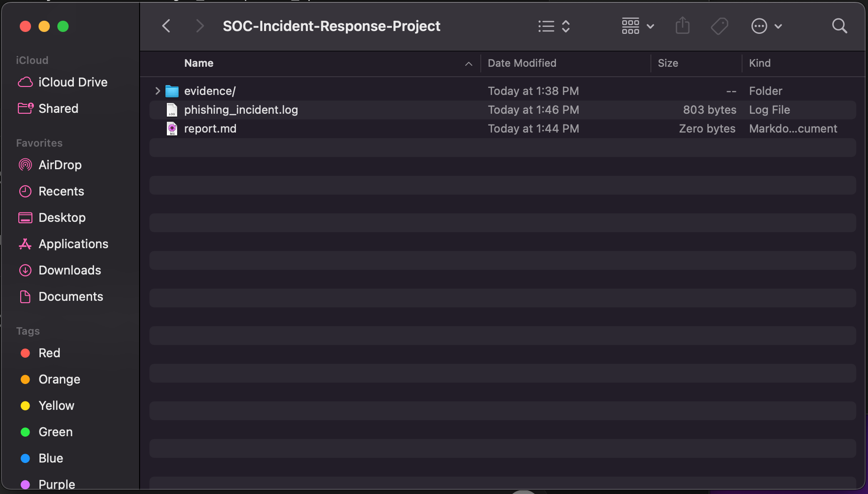Select the report.md file
Screen dimensions: 868x494
(210, 129)
